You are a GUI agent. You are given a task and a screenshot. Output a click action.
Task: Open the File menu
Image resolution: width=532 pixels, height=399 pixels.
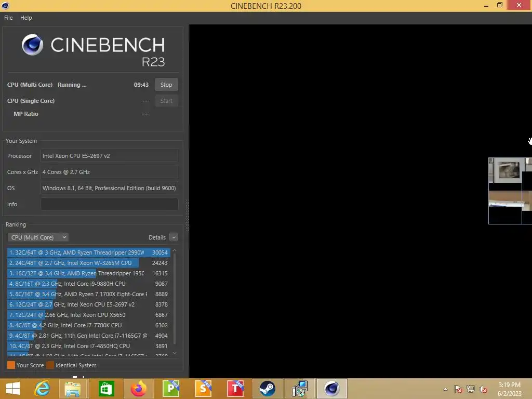coord(8,18)
